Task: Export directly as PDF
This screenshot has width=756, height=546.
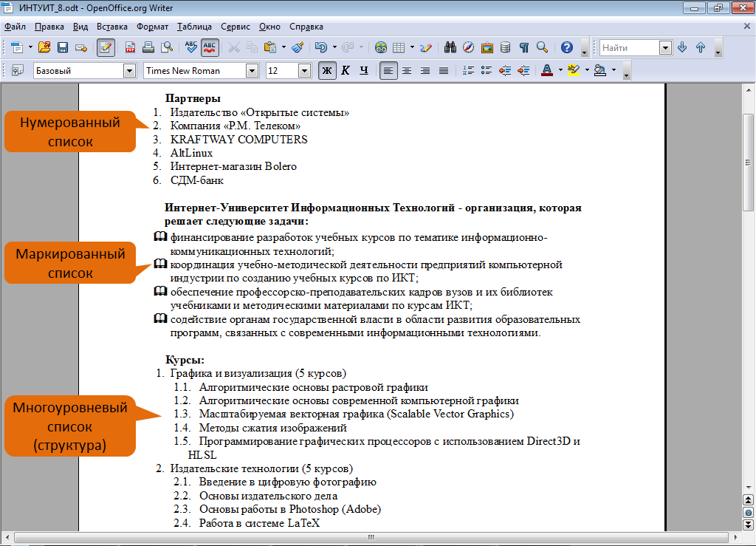Action: (130, 47)
